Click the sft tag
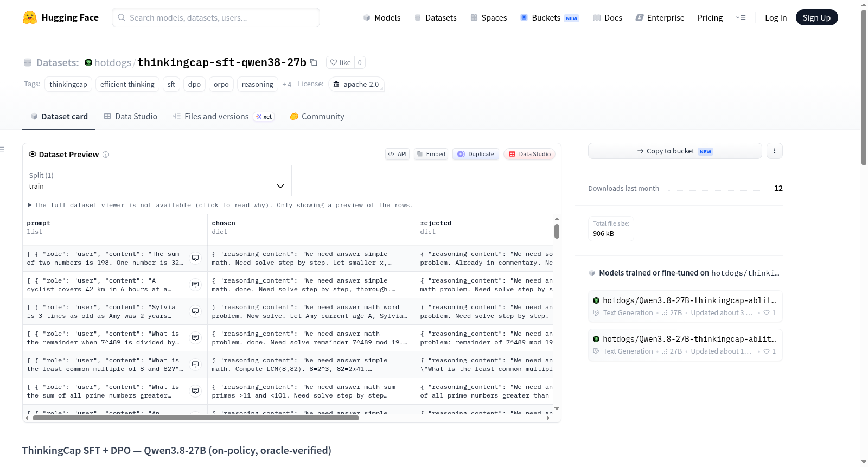The image size is (868, 467). click(x=171, y=84)
